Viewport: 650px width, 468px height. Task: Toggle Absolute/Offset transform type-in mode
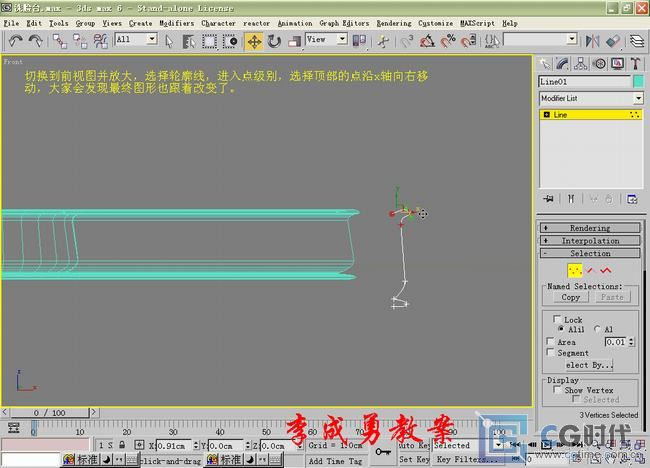pyautogui.click(x=139, y=445)
